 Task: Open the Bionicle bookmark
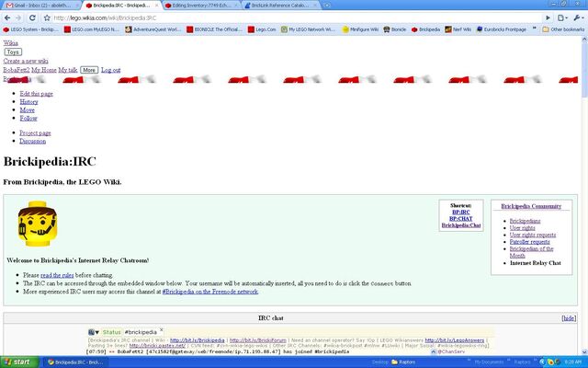point(395,29)
